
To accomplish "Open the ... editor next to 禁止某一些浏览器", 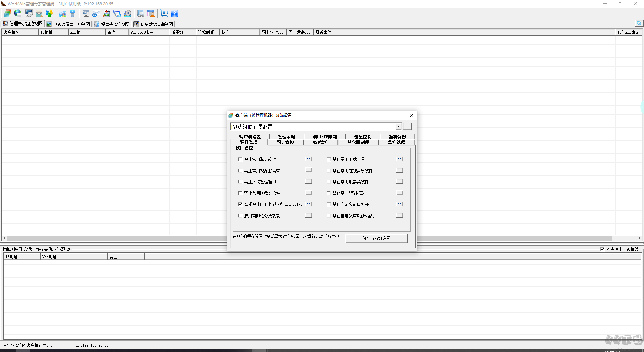I will pos(399,193).
